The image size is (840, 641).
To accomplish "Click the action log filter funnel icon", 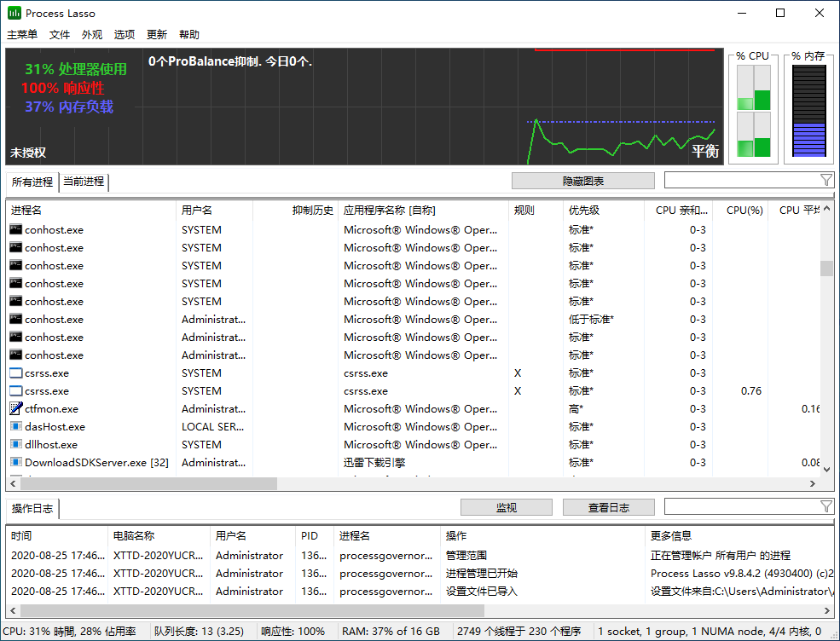I will [826, 506].
